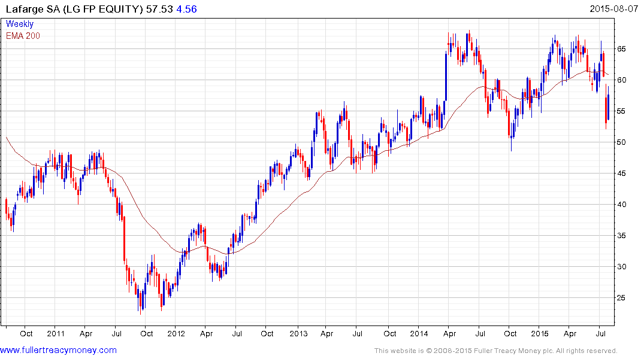Viewport: 644px width, 359px height.
Task: Click the 2012 year label on time axis
Action: (176, 333)
